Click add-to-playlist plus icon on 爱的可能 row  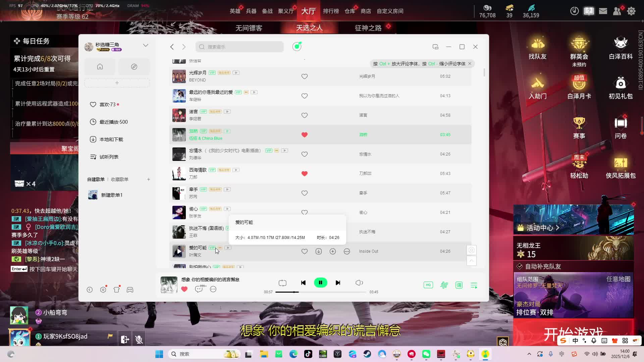pos(333,251)
